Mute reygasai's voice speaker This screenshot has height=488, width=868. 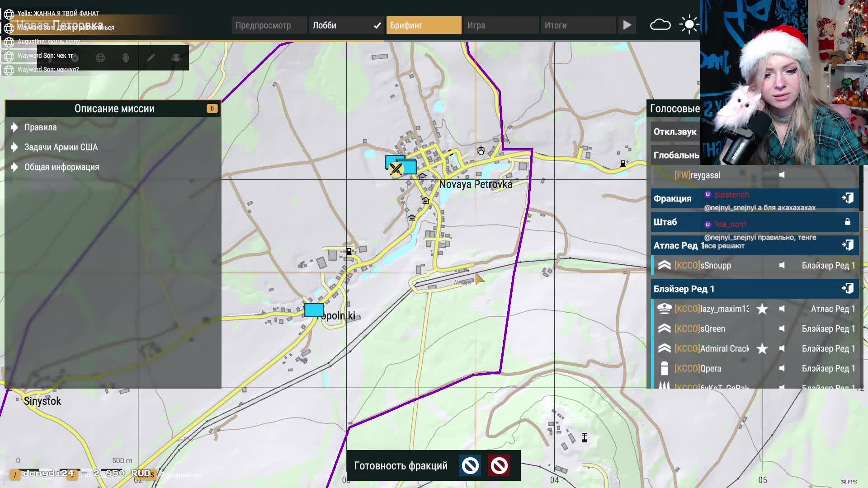[782, 175]
